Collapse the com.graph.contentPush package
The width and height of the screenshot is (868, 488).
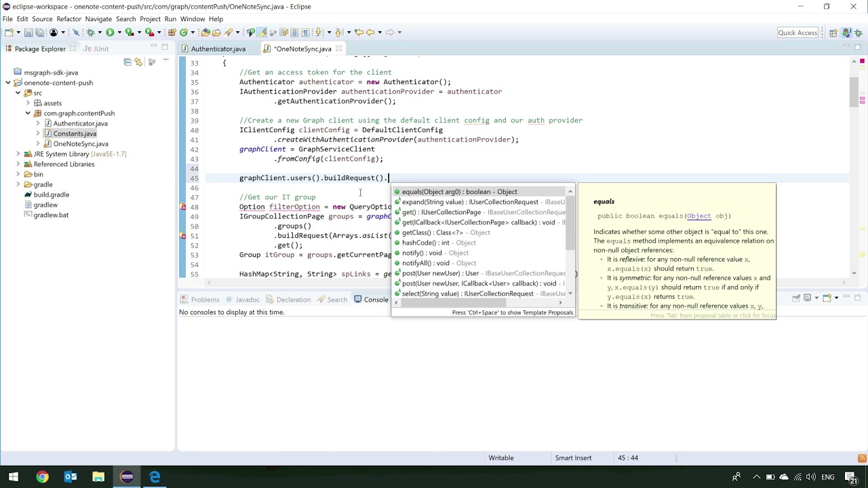click(x=28, y=113)
